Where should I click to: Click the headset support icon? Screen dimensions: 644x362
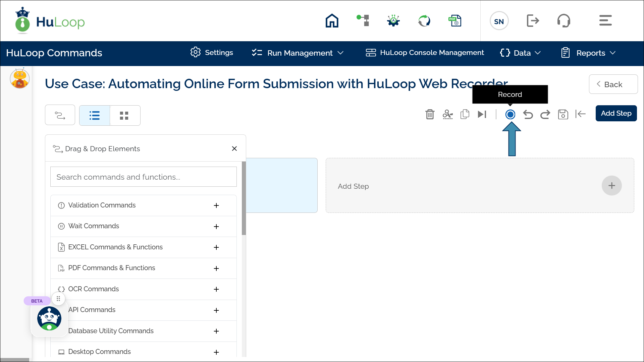(564, 21)
